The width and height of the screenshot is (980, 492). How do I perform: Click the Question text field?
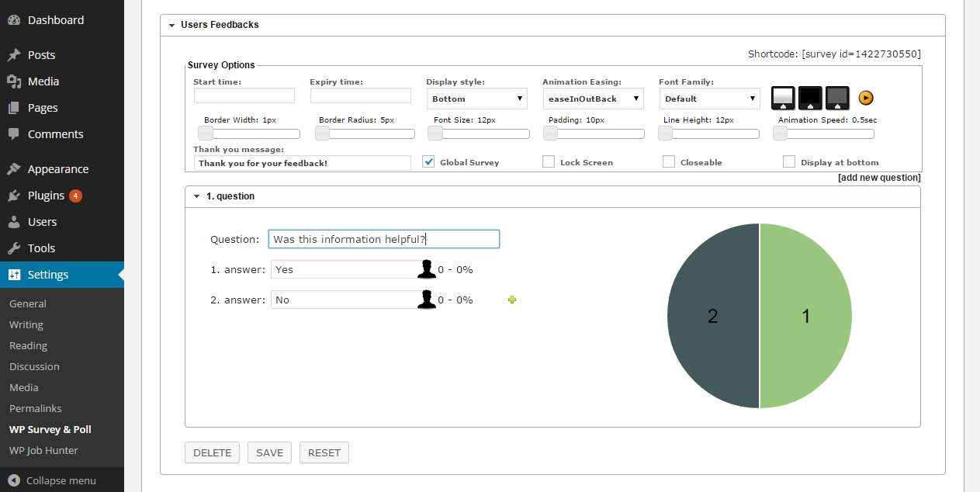384,239
